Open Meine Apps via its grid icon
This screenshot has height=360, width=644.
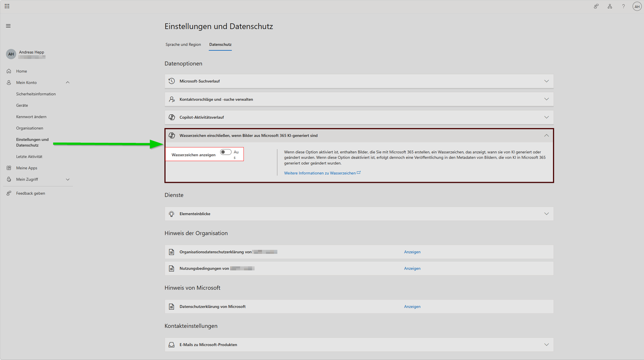point(9,168)
